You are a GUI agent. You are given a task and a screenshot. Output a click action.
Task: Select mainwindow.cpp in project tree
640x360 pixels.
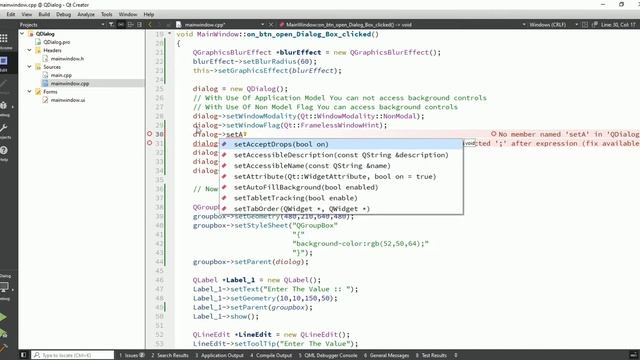pos(70,83)
